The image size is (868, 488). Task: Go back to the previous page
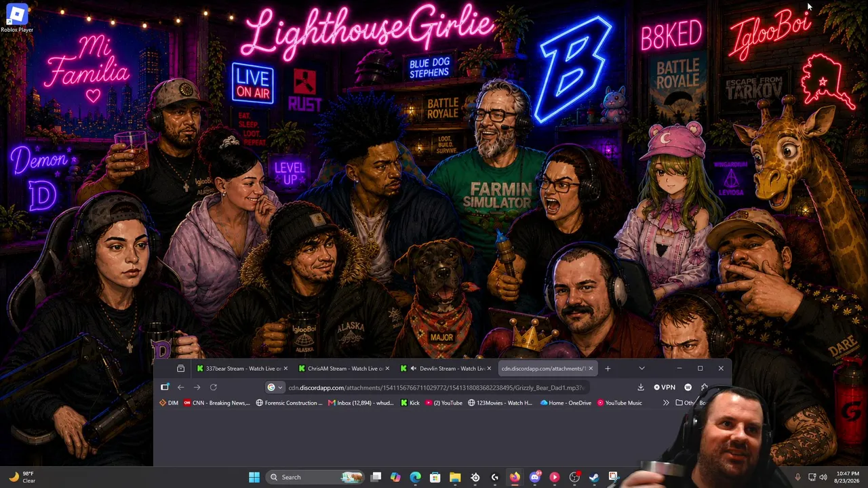[x=181, y=387]
